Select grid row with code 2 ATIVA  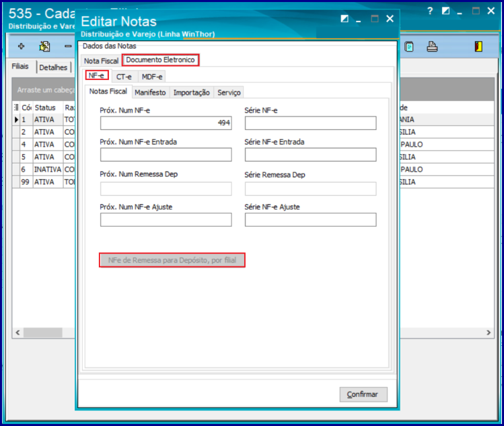(x=44, y=132)
